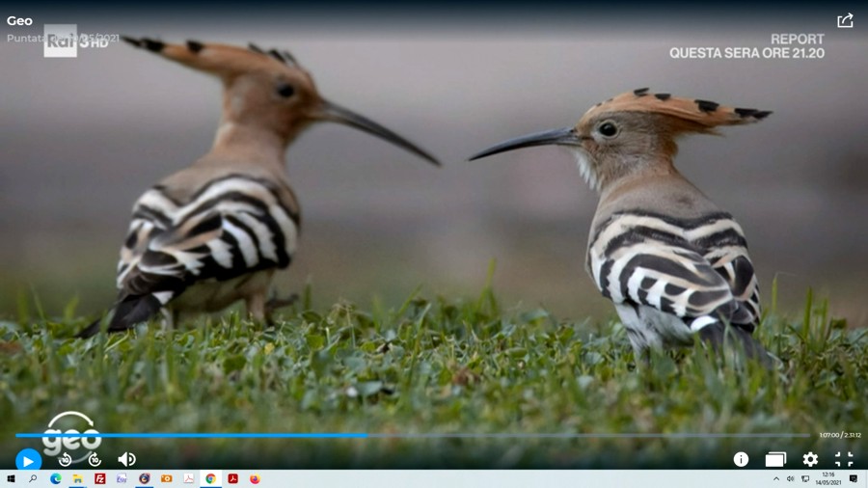The image size is (868, 488).
Task: Exit fullscreen mode
Action: coord(844,460)
